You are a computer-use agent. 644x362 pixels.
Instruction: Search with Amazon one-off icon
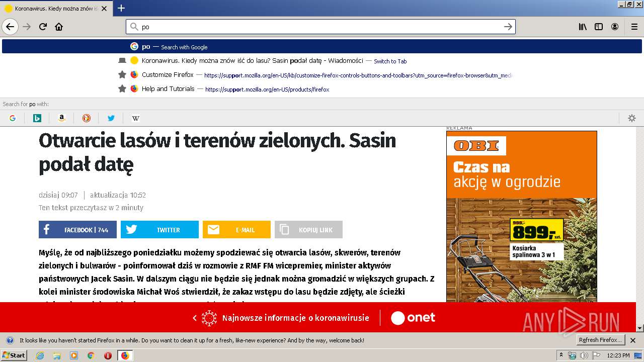62,118
